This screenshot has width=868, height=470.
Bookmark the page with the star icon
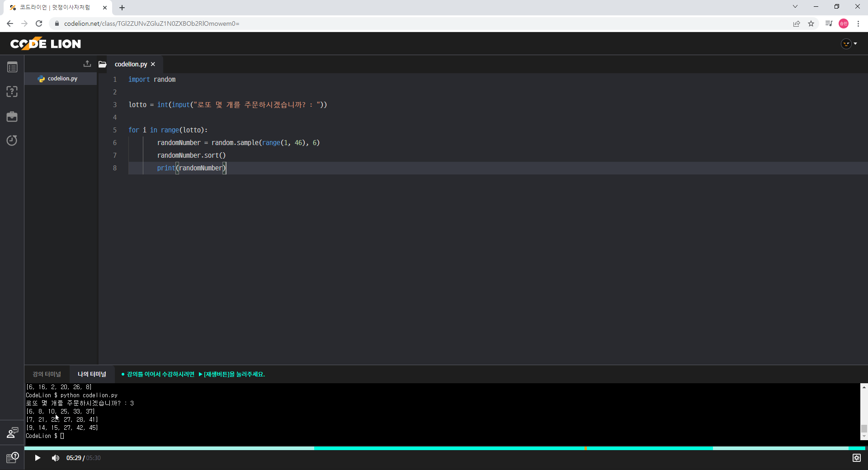(811, 23)
